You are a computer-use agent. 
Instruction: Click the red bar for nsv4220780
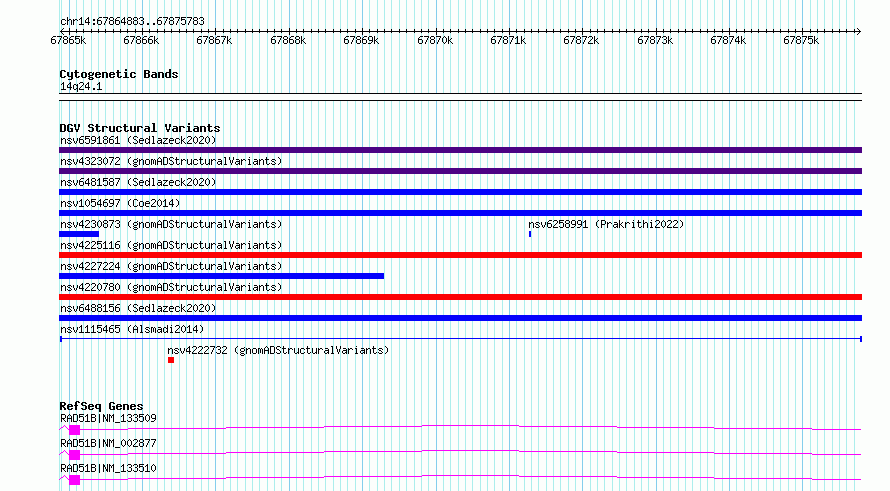click(x=460, y=297)
